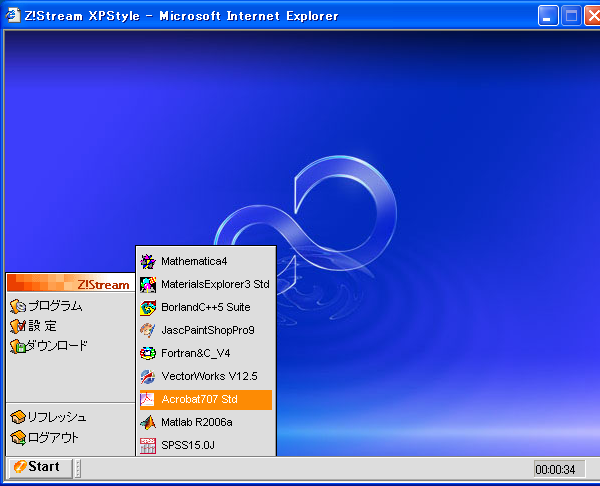
Task: Click the Internet Explorer title bar icon
Action: [x=13, y=15]
